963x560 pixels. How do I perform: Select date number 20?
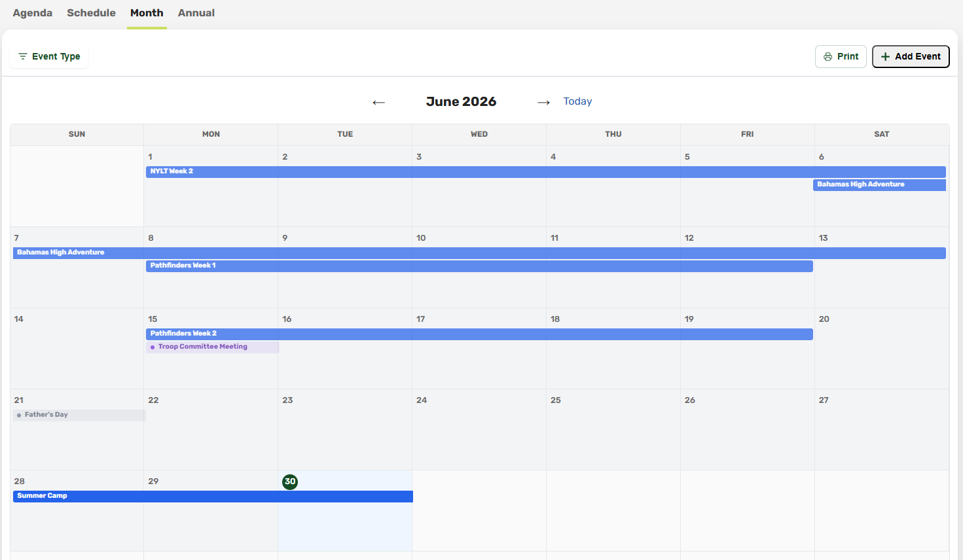tap(824, 319)
